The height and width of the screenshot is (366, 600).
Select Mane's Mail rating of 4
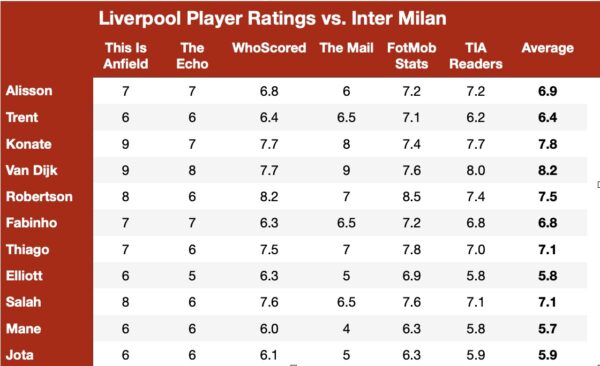click(346, 328)
